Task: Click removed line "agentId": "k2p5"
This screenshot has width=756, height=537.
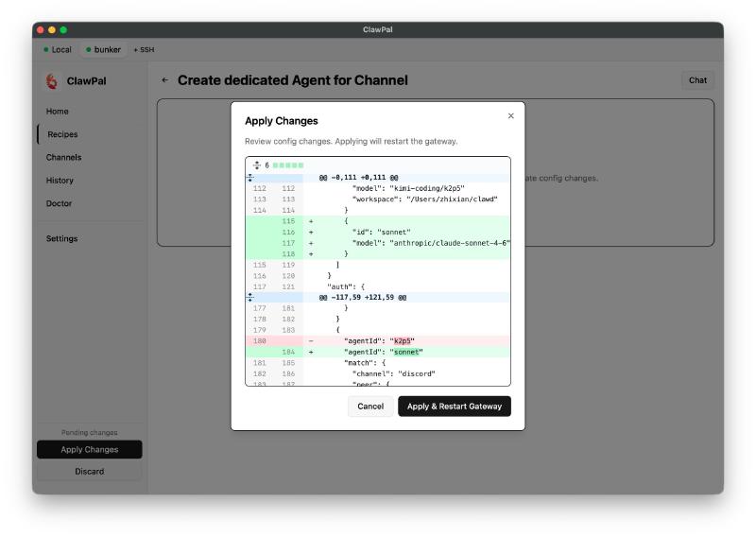Action: pyautogui.click(x=377, y=341)
